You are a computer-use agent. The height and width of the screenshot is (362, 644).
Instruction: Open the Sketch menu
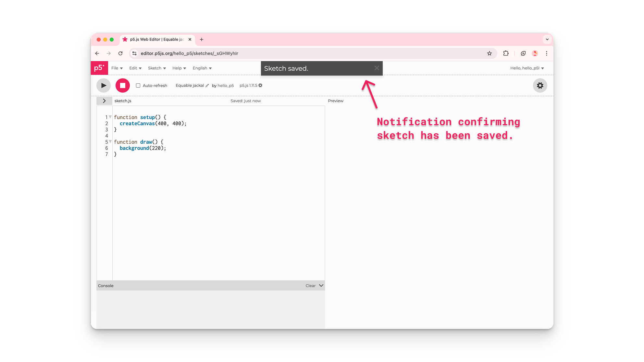tap(157, 68)
